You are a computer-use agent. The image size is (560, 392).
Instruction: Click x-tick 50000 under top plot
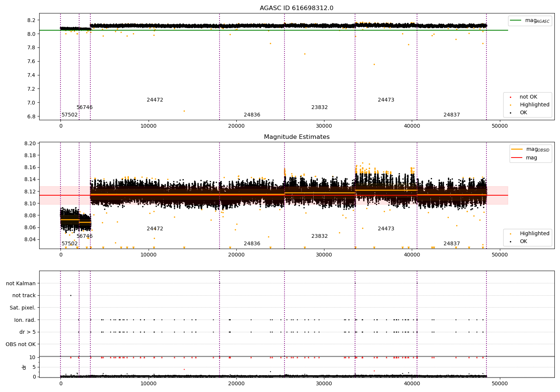coord(500,126)
